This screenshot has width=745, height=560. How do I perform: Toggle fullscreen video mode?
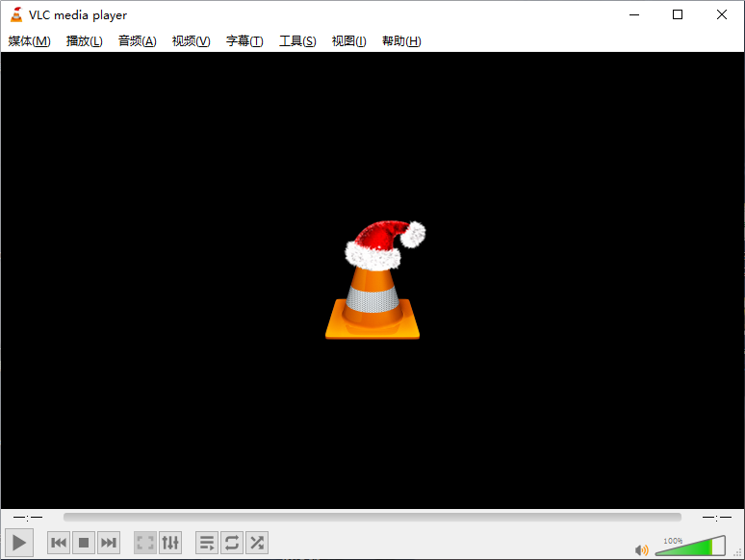click(x=145, y=543)
